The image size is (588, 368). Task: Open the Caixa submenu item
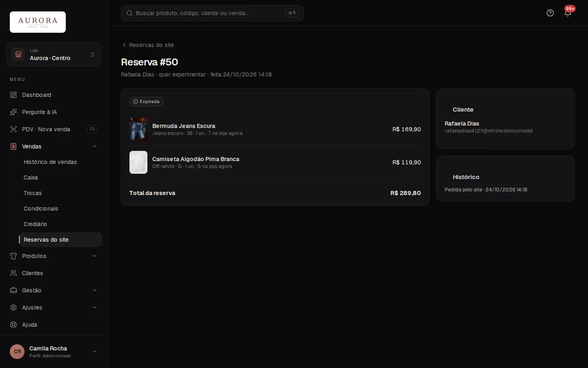click(60, 177)
